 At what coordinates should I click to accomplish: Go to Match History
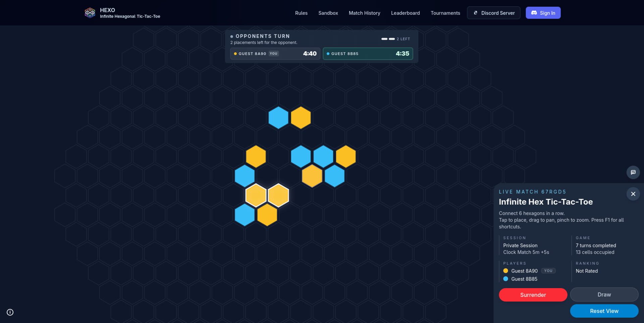click(364, 13)
